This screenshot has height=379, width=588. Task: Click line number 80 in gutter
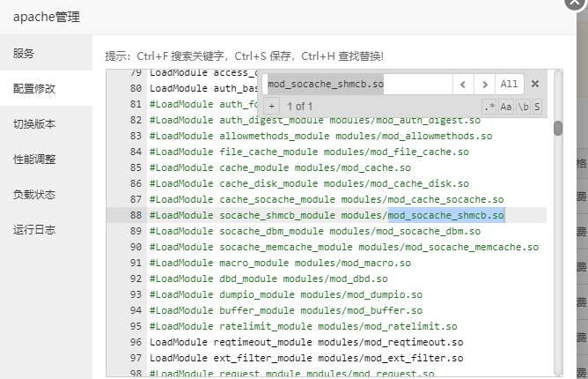pos(136,88)
